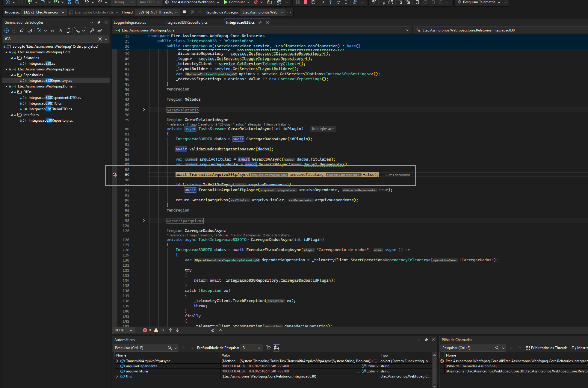Image resolution: width=588 pixels, height=388 pixels.
Task: Toggle a bookmark using the bookmark icon
Action: (x=417, y=2)
